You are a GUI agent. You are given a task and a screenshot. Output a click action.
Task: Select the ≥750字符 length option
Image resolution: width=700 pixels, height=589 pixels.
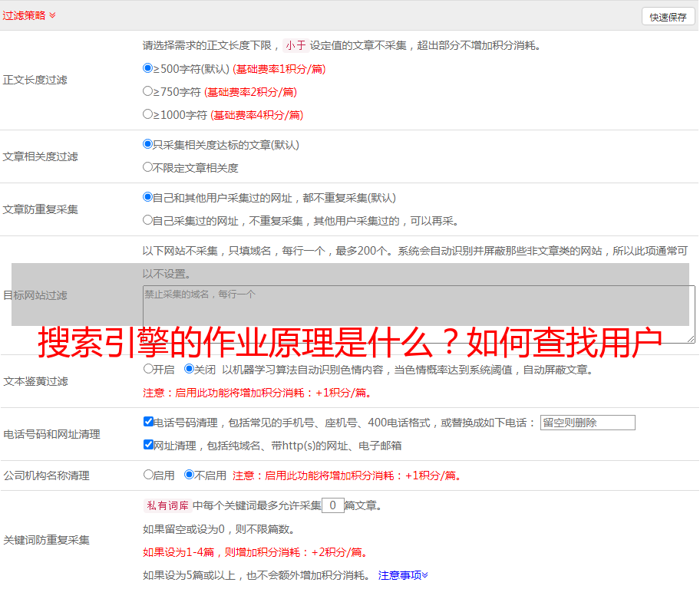click(x=148, y=91)
